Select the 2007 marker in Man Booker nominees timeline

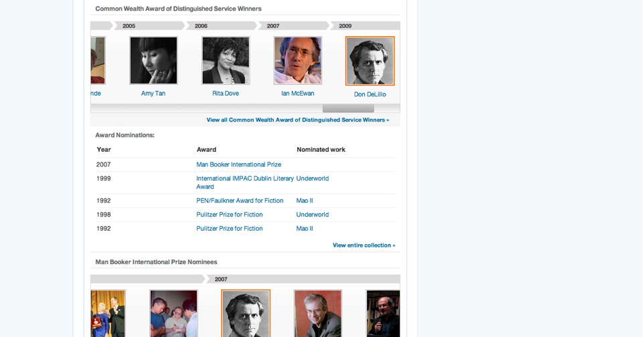pyautogui.click(x=221, y=279)
